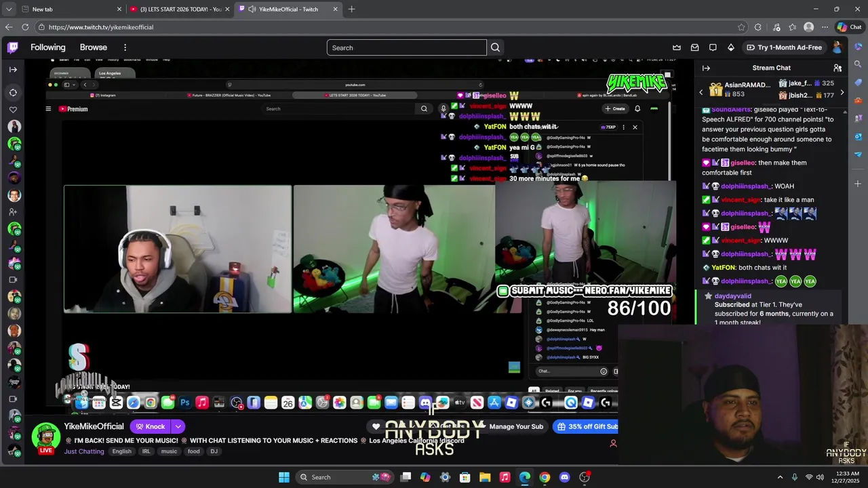Open browser media control music icon
The width and height of the screenshot is (868, 488).
[776, 27]
